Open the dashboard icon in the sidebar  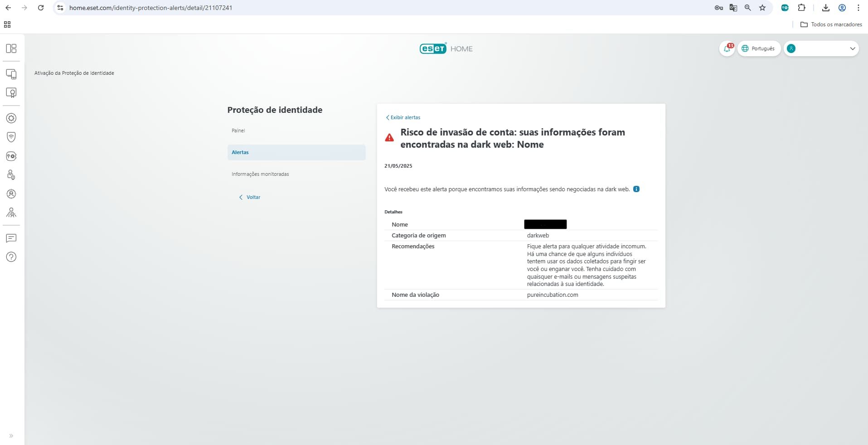click(11, 48)
